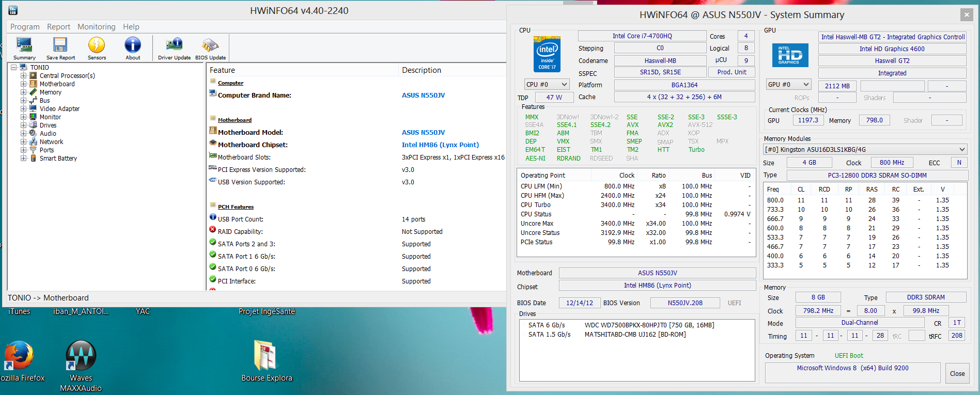This screenshot has height=395, width=980.
Task: Click the Close button in System Summary
Action: tap(957, 373)
